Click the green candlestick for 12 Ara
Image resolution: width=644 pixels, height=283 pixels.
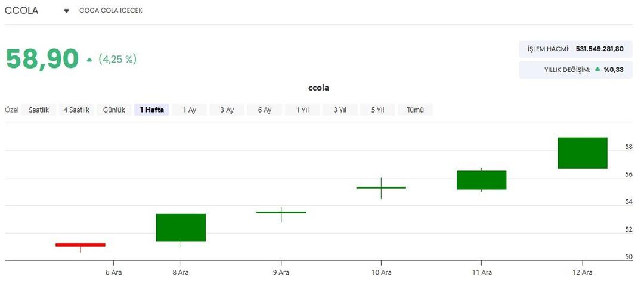[x=582, y=153]
